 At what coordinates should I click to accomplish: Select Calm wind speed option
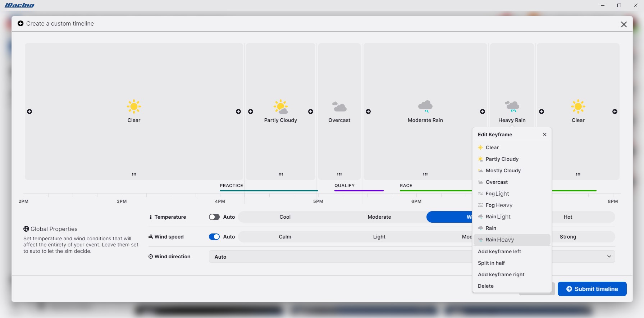pyautogui.click(x=285, y=237)
